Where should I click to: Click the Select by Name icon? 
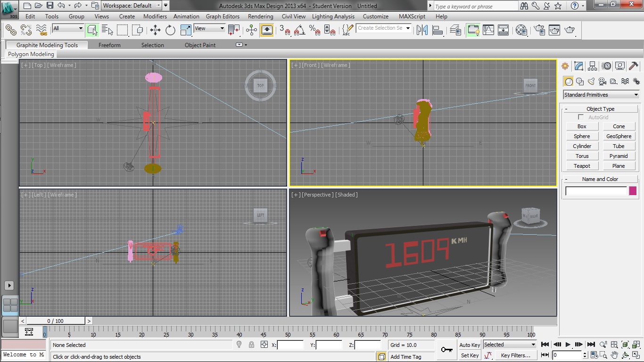click(107, 30)
